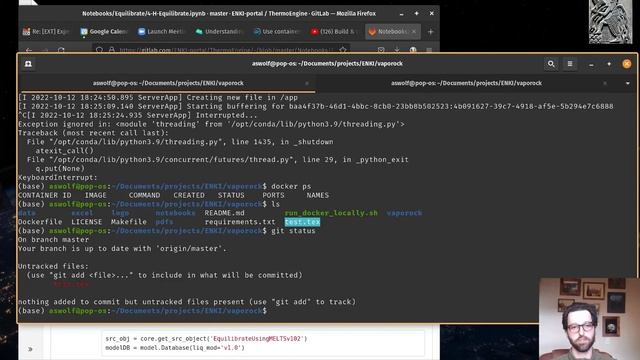
Task: Click the new tab icon in terminal header
Action: (28, 64)
